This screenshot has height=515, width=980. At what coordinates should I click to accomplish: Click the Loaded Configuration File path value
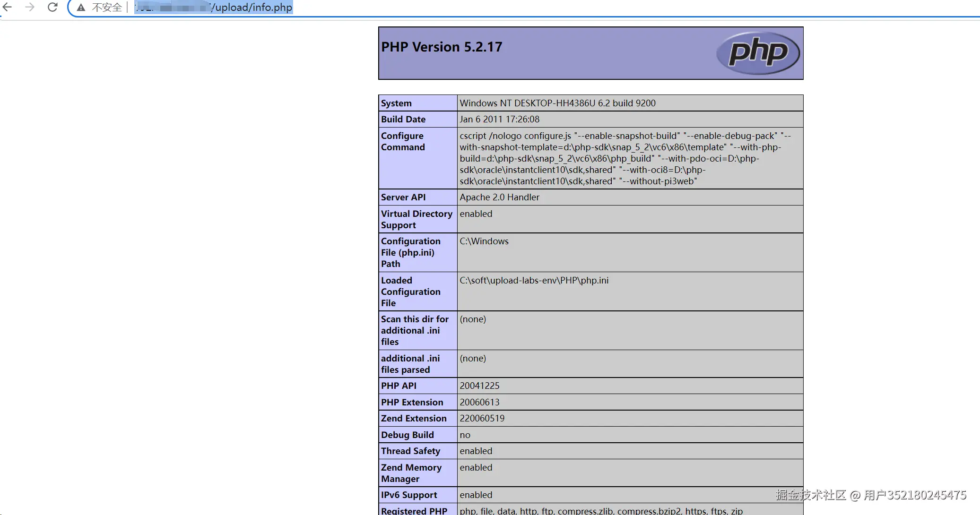[x=534, y=280]
